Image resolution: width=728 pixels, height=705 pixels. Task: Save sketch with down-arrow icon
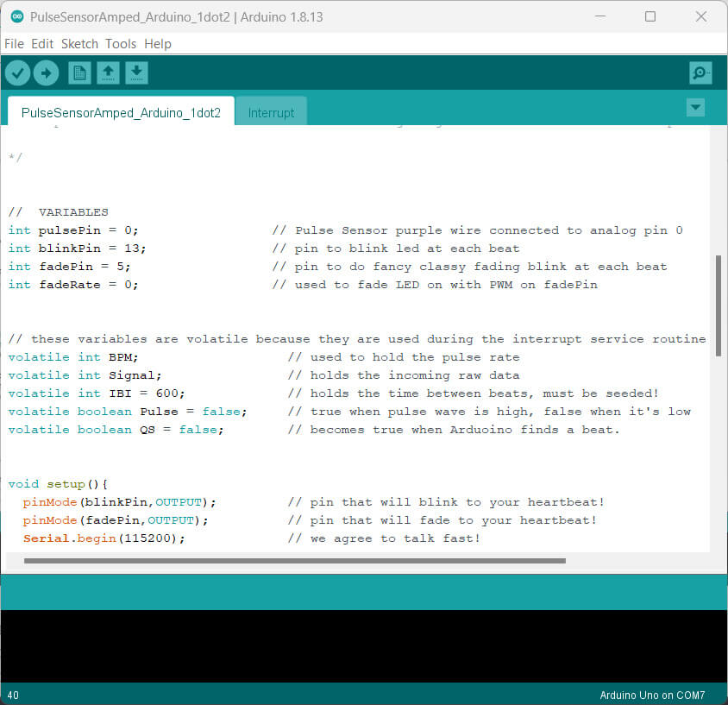[136, 73]
